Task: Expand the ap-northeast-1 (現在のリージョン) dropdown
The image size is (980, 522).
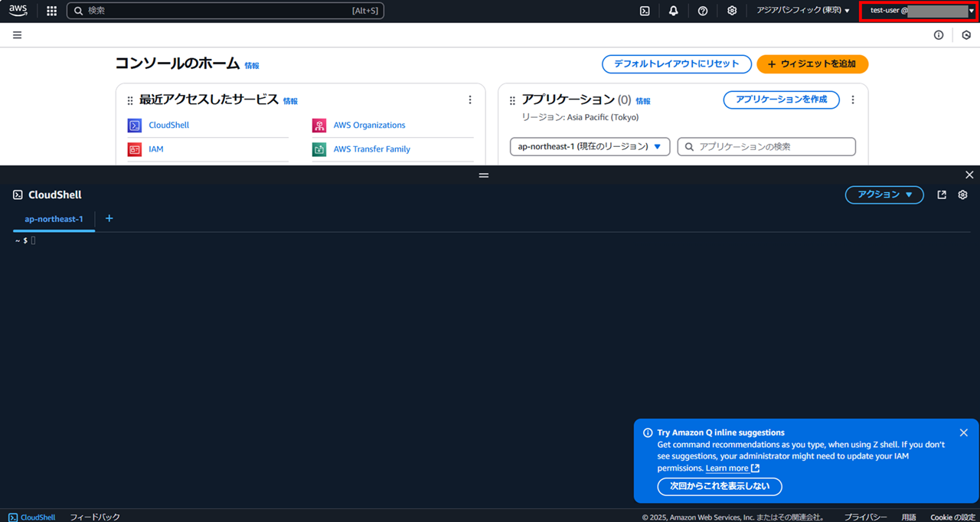Action: 590,146
